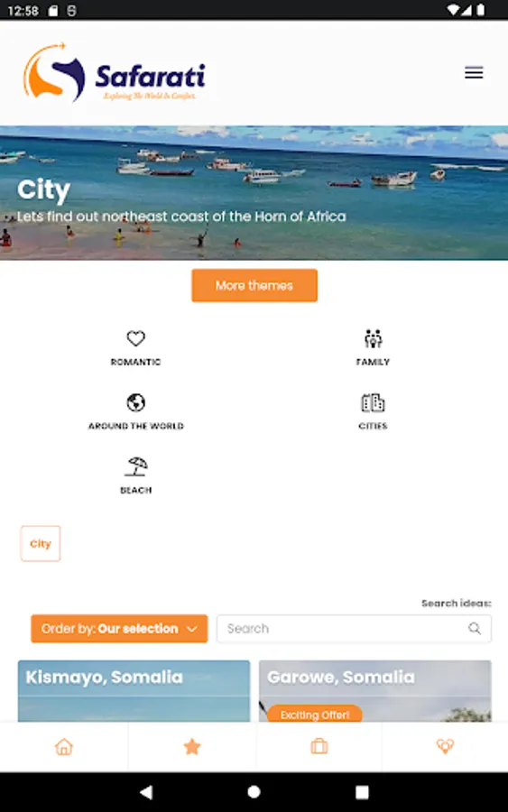Open the star favorites tab
The image size is (508, 812).
pos(192,747)
